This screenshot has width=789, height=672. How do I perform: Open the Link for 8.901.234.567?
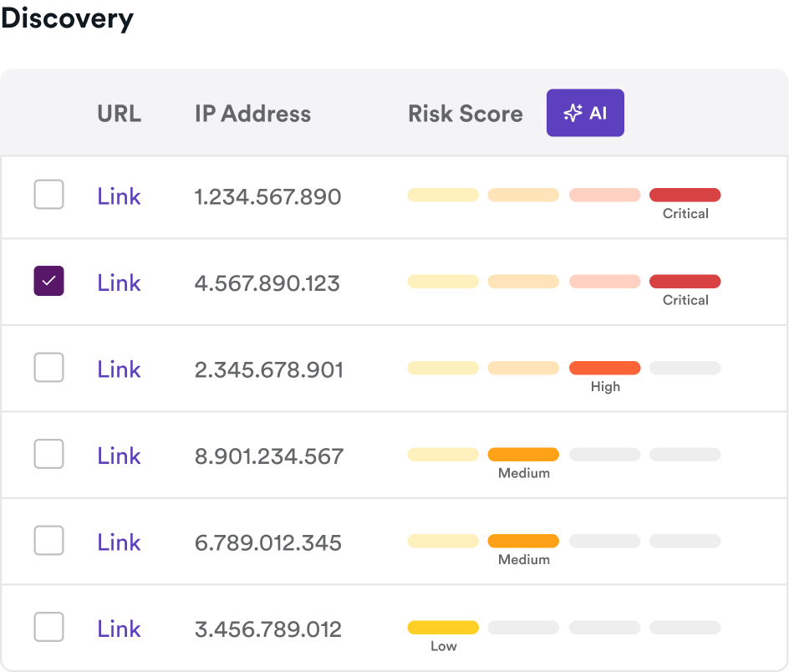[119, 455]
